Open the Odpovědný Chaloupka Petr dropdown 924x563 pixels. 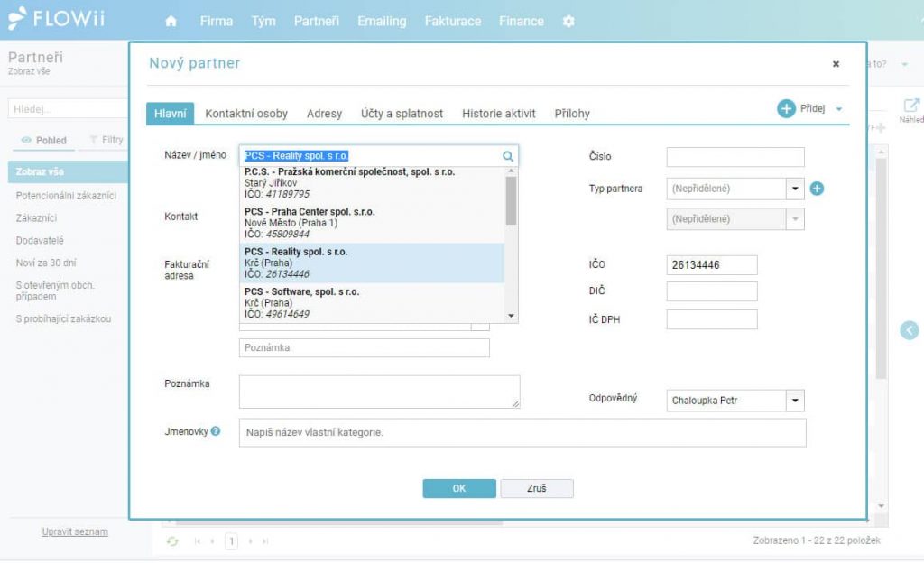(795, 401)
